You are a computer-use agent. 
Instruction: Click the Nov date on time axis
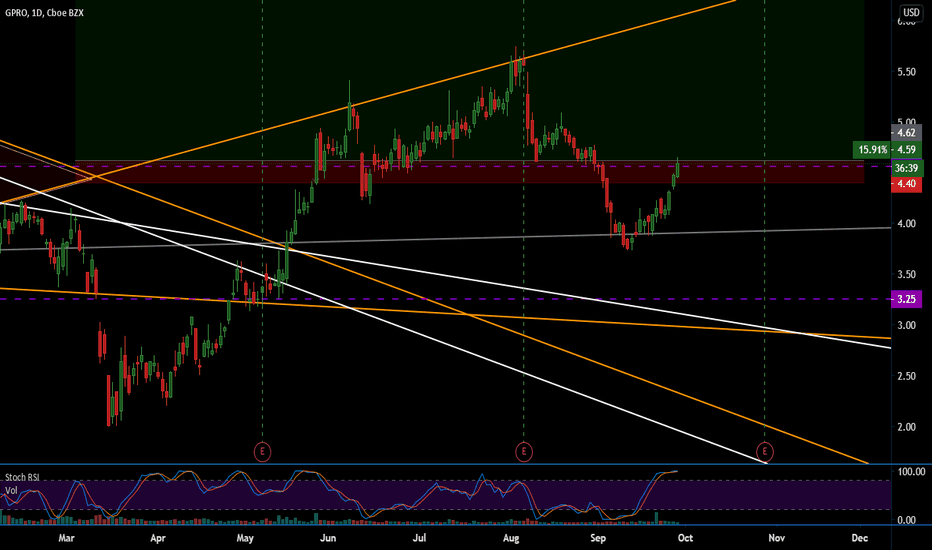click(776, 538)
